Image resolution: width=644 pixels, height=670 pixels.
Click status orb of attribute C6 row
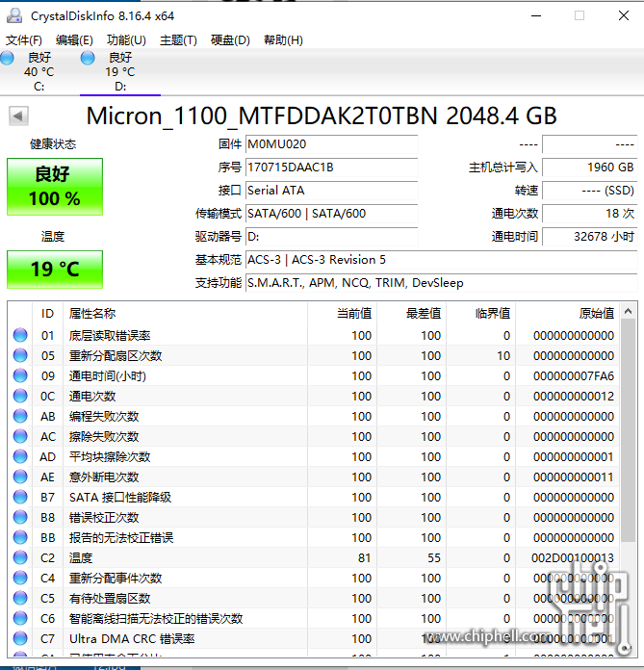tap(20, 618)
